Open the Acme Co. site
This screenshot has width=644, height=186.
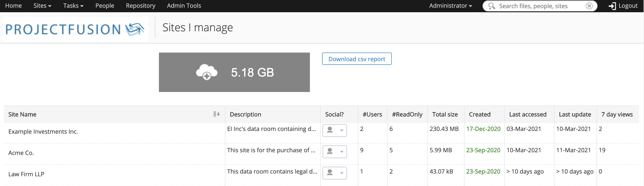coord(21,153)
